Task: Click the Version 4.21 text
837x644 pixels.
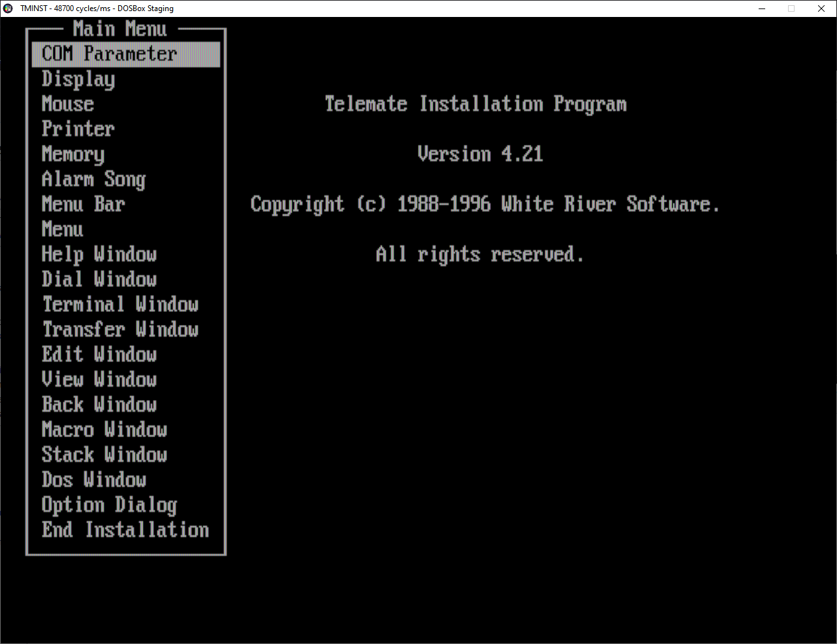Action: pyautogui.click(x=481, y=154)
